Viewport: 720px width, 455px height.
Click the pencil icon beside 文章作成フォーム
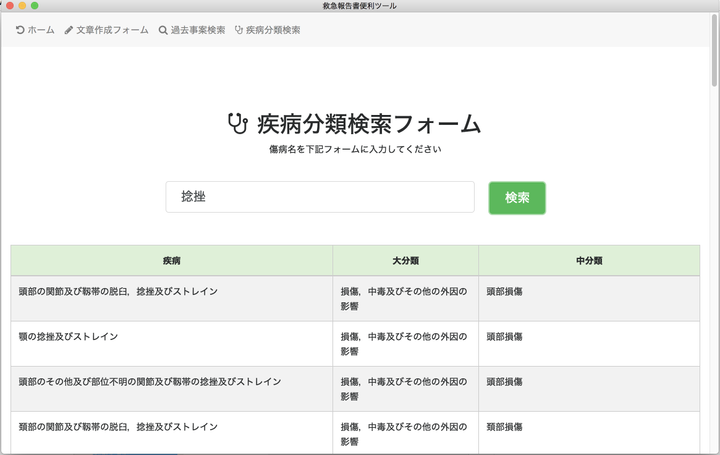(x=69, y=30)
